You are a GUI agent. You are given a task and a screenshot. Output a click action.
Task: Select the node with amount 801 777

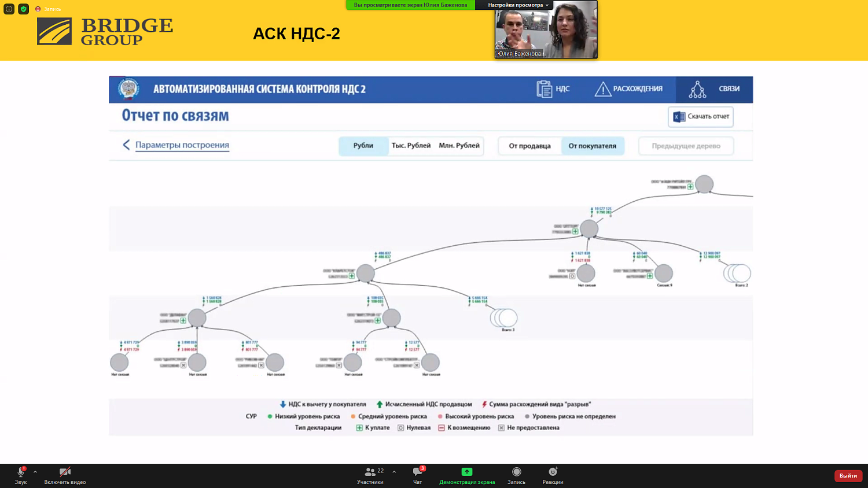point(275,363)
